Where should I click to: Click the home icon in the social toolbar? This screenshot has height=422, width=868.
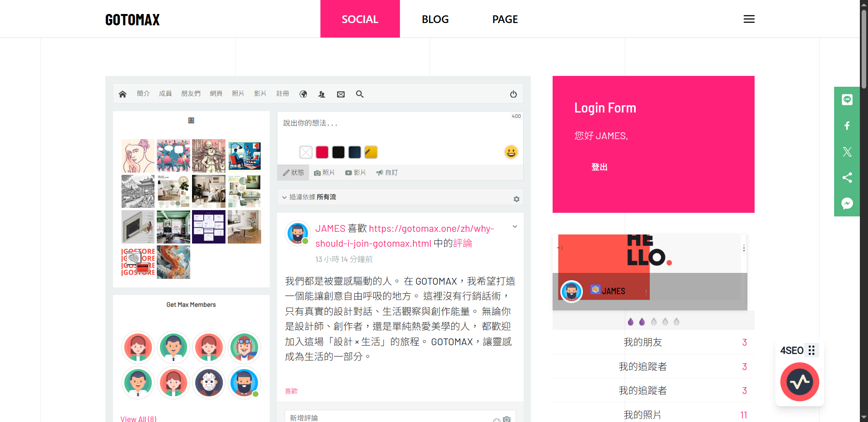(x=122, y=94)
